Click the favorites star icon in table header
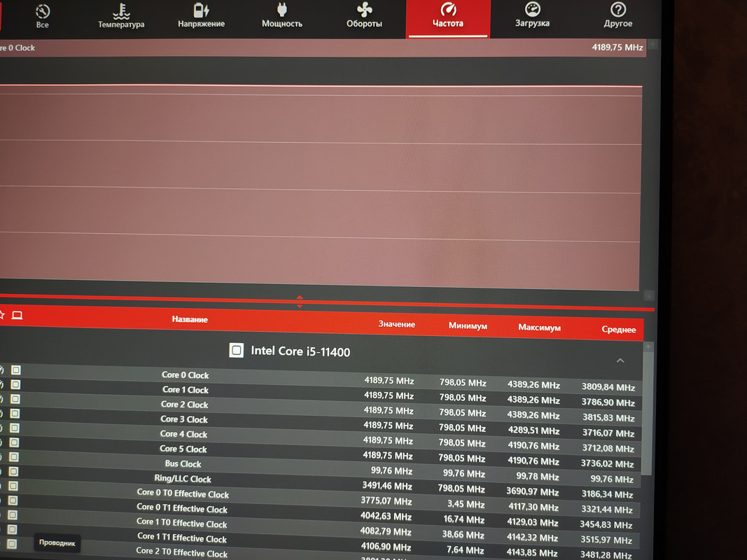 pos(2,315)
